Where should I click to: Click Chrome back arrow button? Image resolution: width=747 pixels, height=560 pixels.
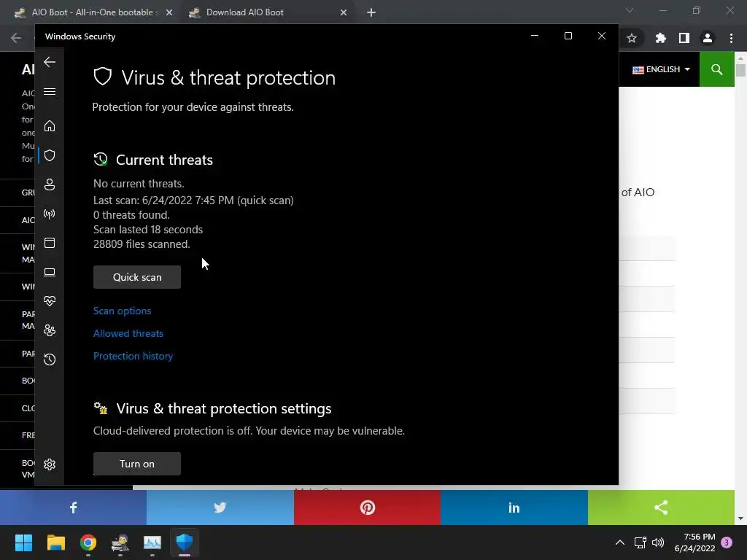click(x=16, y=38)
